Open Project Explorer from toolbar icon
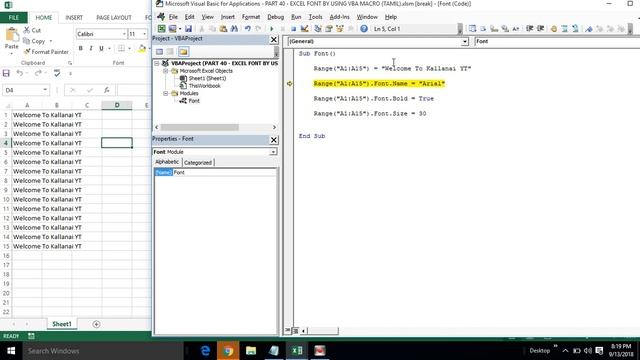The image size is (640, 360). [x=318, y=29]
